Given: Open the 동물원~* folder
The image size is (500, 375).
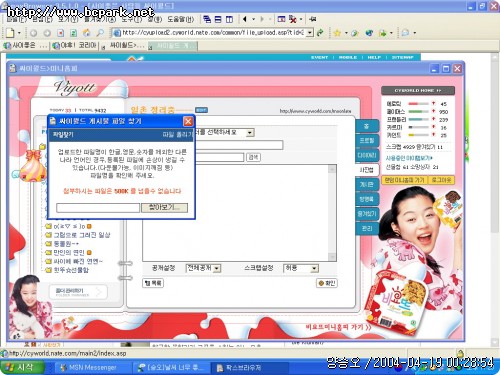Looking at the screenshot, I should [66, 244].
